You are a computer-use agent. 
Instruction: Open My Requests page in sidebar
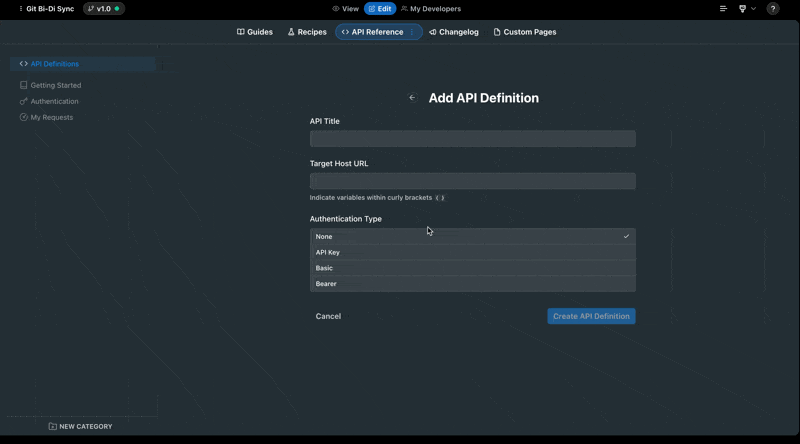click(46, 117)
